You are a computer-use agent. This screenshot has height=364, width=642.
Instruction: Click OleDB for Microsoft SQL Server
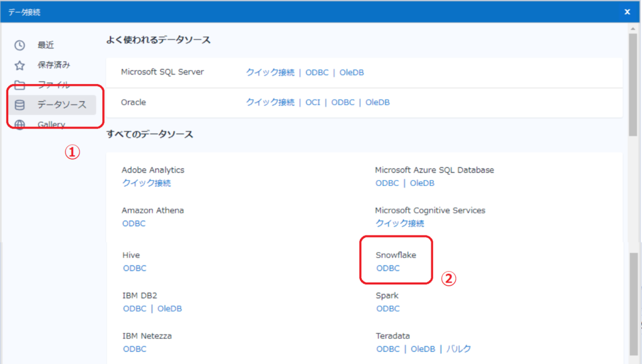click(352, 73)
